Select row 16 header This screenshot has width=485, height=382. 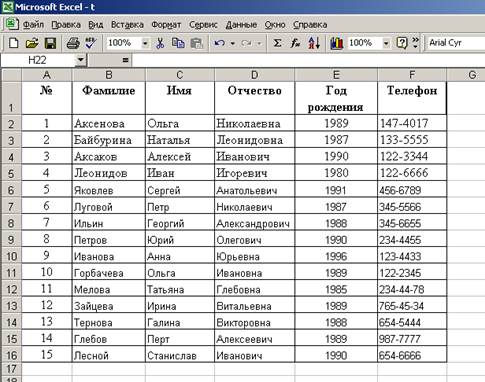pyautogui.click(x=11, y=355)
